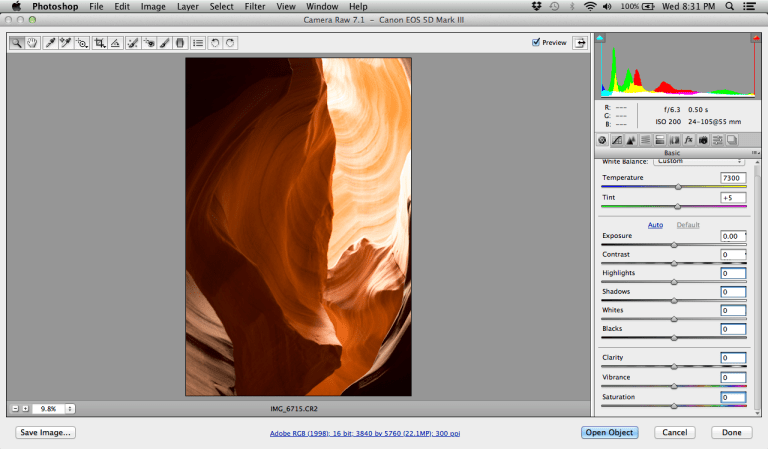Select the Hand tool
This screenshot has width=768, height=449.
pos(32,43)
